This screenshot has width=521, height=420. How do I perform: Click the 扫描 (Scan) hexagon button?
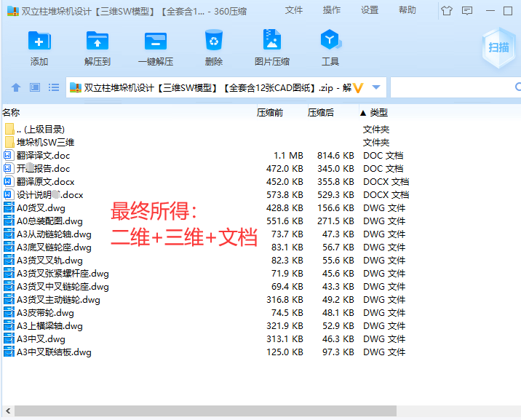(x=498, y=47)
